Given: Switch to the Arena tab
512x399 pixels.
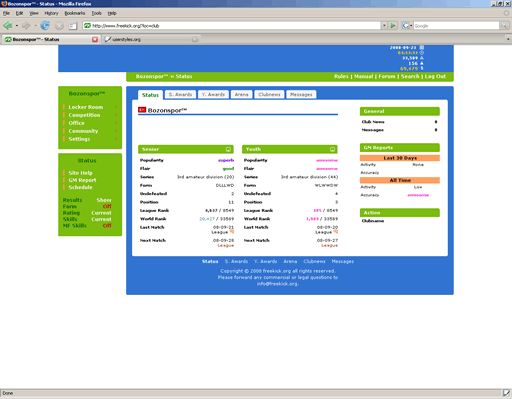Looking at the screenshot, I should (x=241, y=95).
